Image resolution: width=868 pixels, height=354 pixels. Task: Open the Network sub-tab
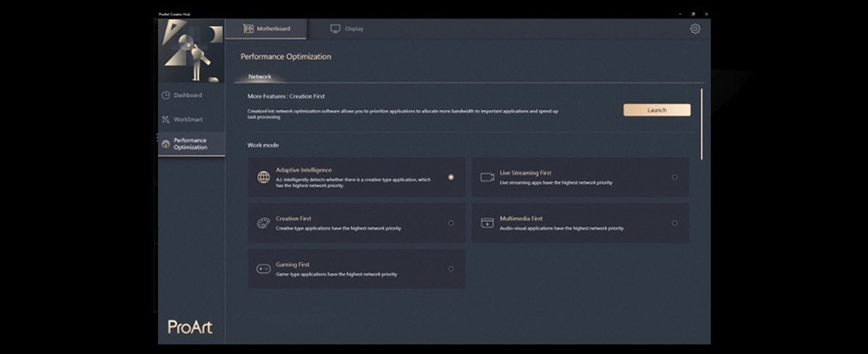pyautogui.click(x=260, y=77)
